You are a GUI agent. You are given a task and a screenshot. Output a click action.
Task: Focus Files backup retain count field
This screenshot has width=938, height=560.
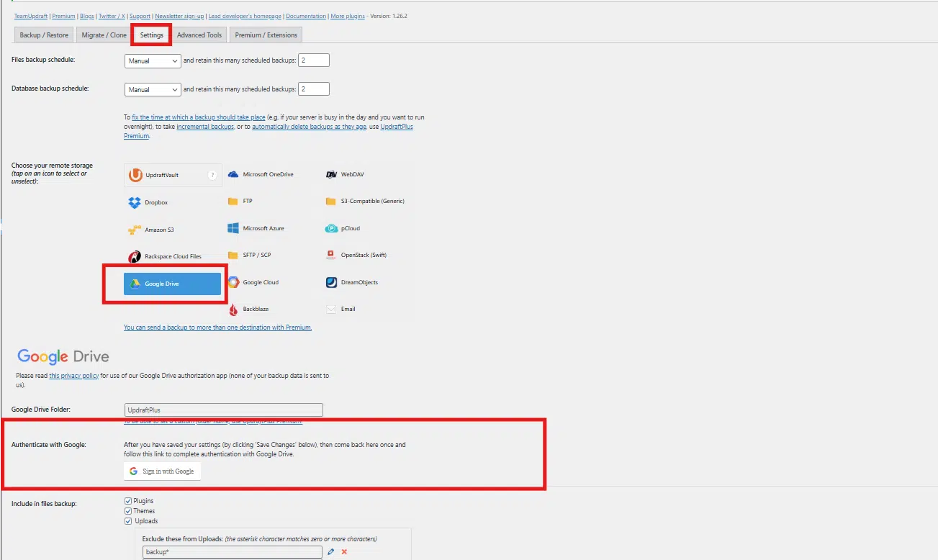pos(314,60)
